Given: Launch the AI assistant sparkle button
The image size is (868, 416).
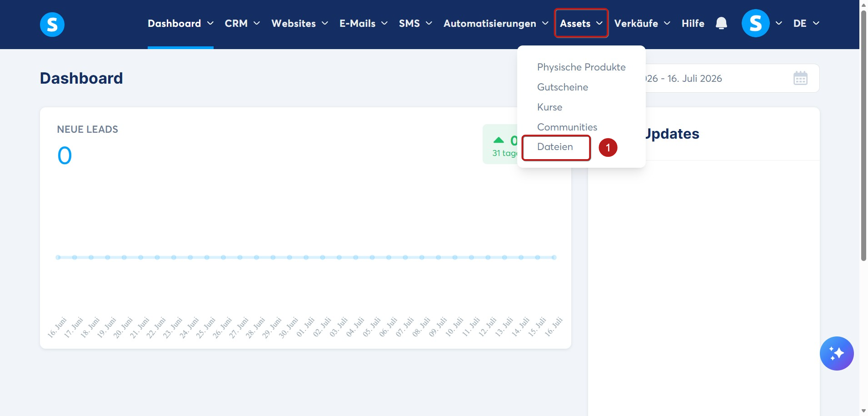Looking at the screenshot, I should point(837,353).
